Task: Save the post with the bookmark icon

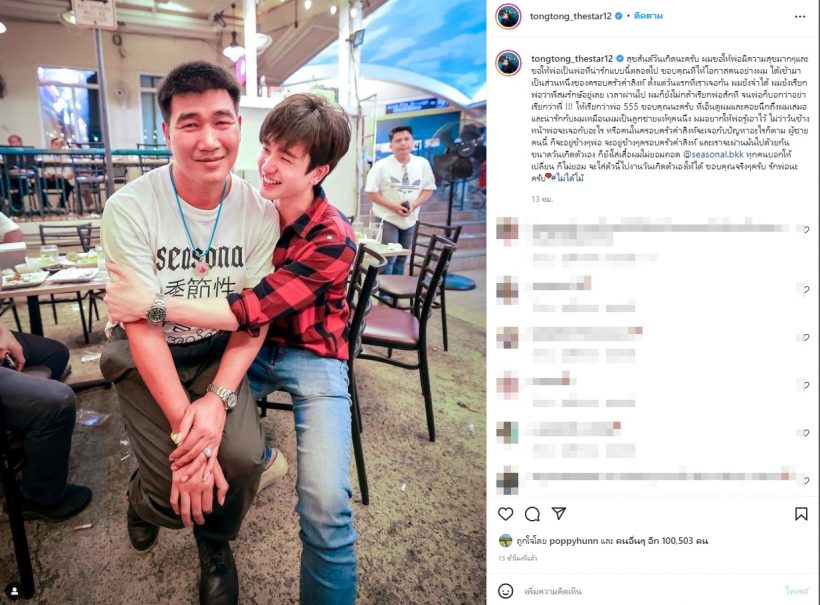Action: point(801,514)
